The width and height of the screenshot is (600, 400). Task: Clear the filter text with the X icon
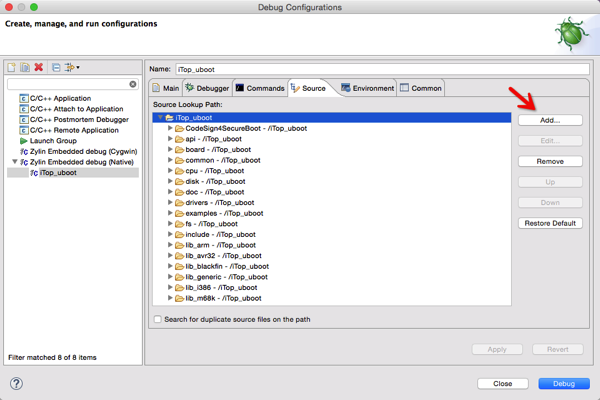point(133,84)
